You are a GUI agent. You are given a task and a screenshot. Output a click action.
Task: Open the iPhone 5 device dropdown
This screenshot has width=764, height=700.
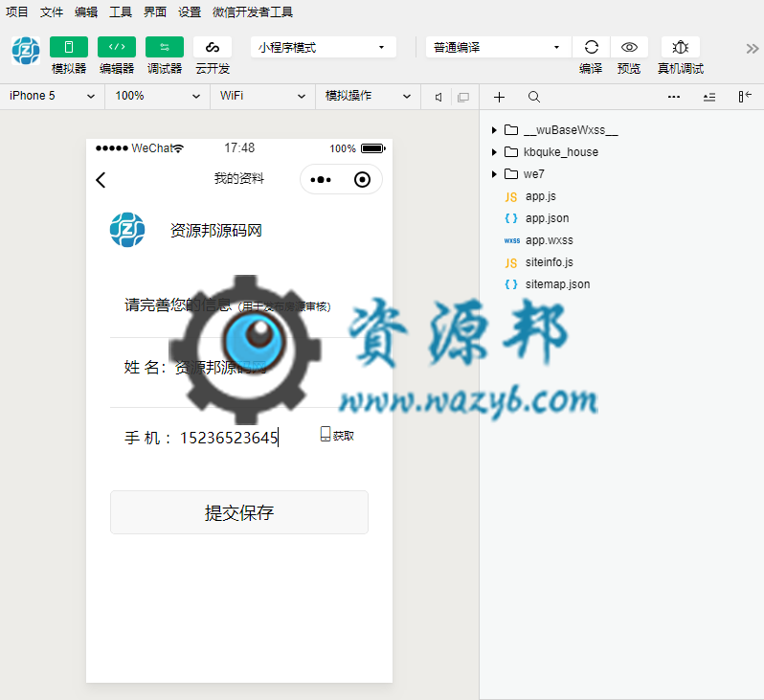[52, 96]
